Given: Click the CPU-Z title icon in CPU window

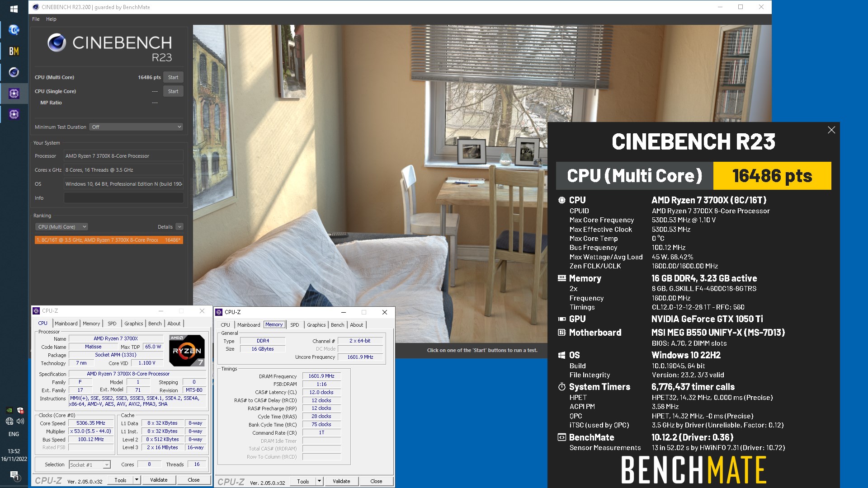Looking at the screenshot, I should click(x=36, y=311).
